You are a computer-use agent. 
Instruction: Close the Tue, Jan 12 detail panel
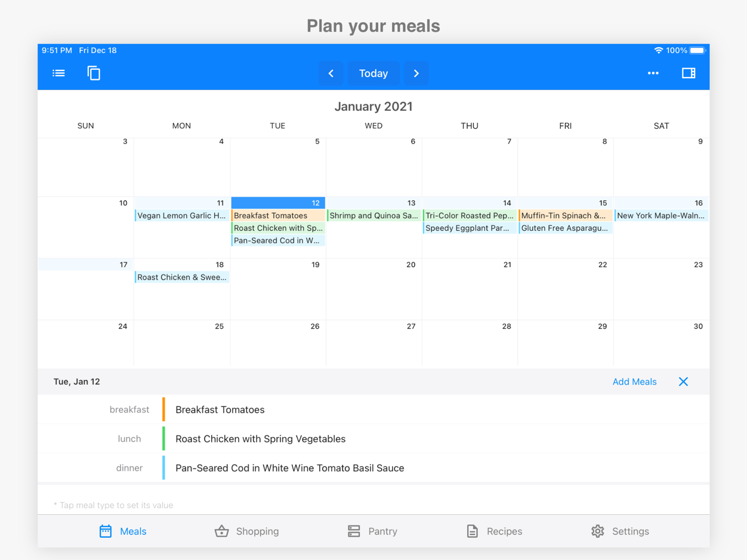click(683, 382)
